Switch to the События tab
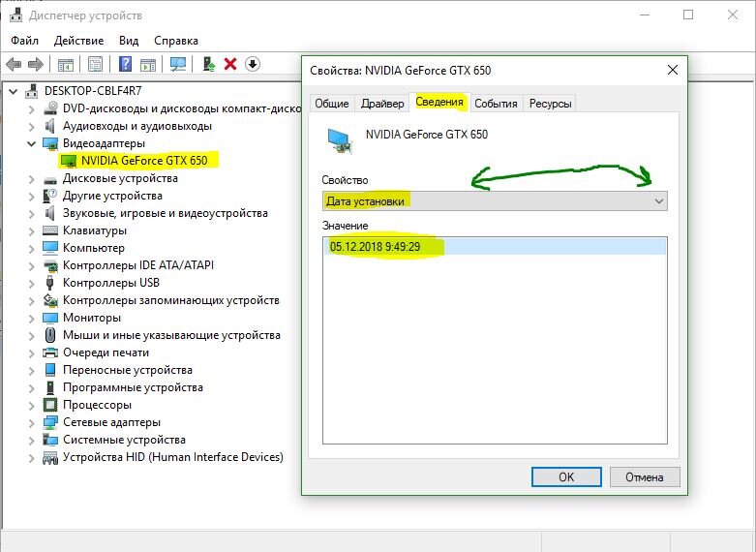This screenshot has width=756, height=552. point(496,104)
